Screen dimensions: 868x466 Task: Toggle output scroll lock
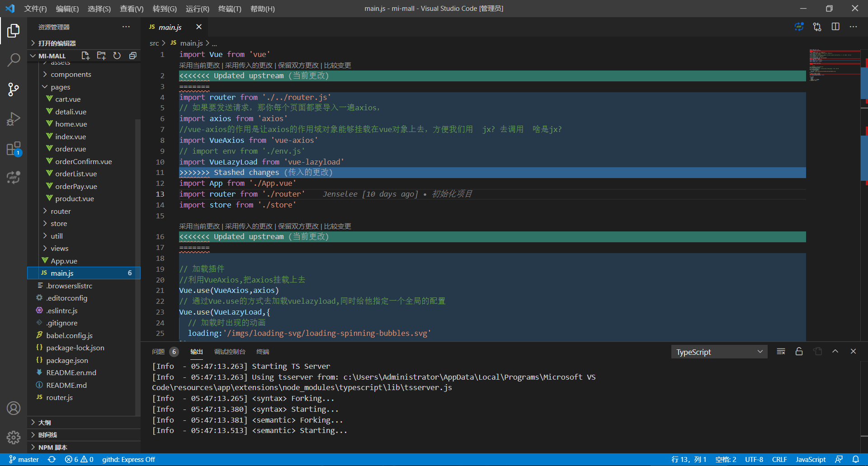pos(799,352)
